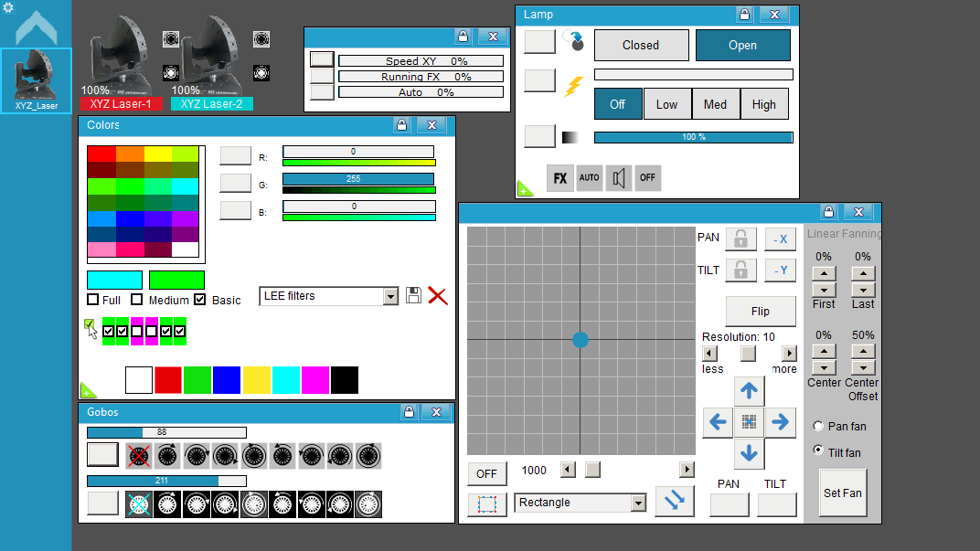This screenshot has width=980, height=551.
Task: Click the Flip button
Action: pyautogui.click(x=761, y=311)
